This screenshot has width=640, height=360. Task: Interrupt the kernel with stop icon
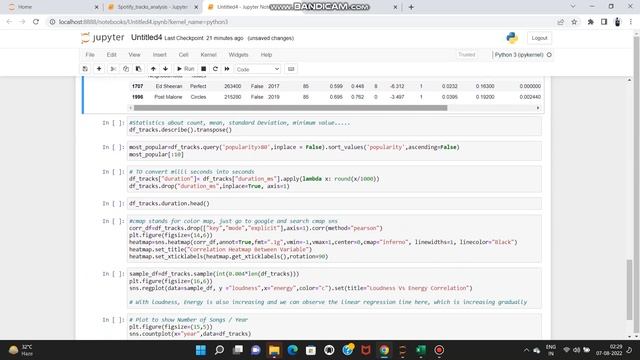203,69
